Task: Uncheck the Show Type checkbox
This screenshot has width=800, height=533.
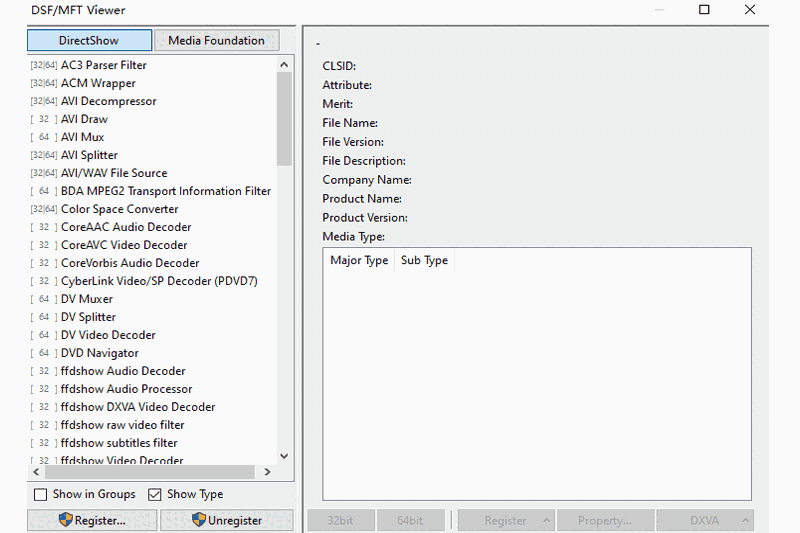Action: [x=155, y=494]
